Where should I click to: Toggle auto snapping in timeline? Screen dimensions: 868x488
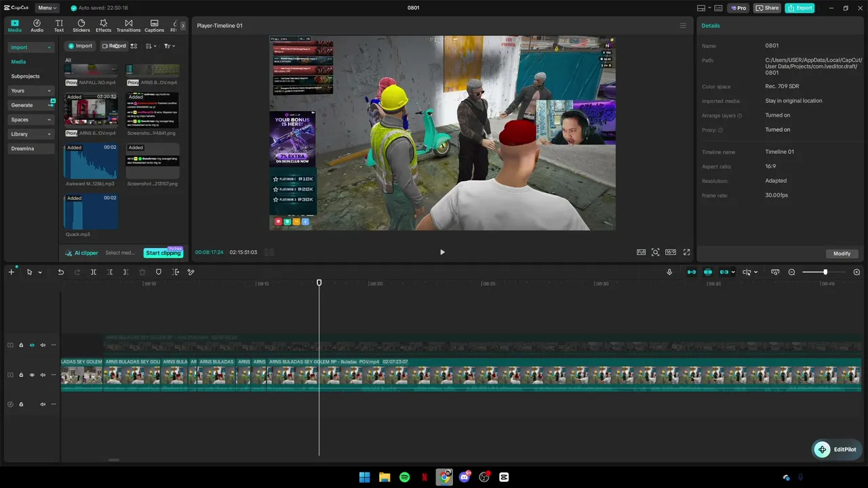(x=708, y=272)
